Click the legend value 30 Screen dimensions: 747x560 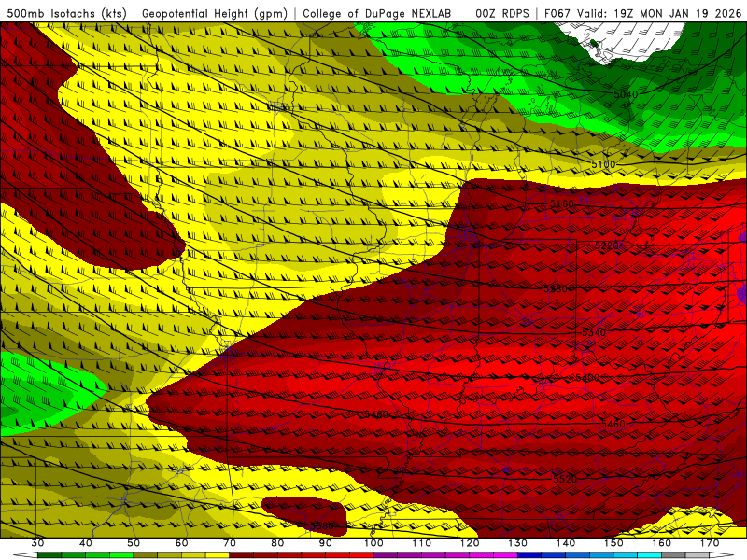coord(37,543)
